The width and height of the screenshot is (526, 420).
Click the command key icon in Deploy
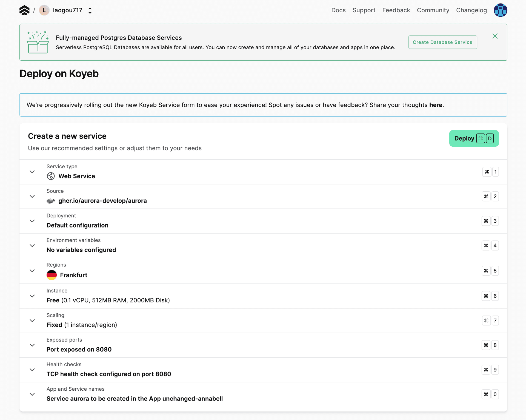point(481,138)
